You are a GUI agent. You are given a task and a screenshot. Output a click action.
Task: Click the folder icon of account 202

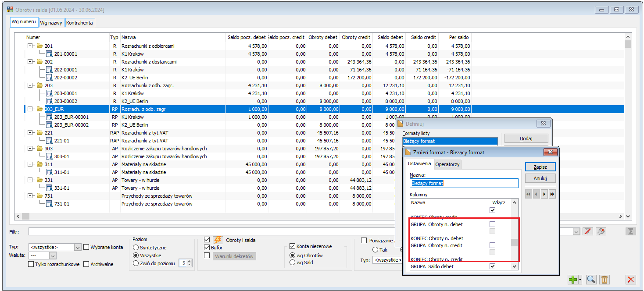39,62
